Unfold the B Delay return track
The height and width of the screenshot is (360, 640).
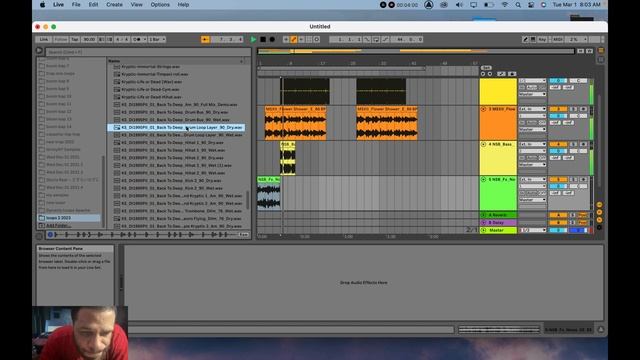484,222
